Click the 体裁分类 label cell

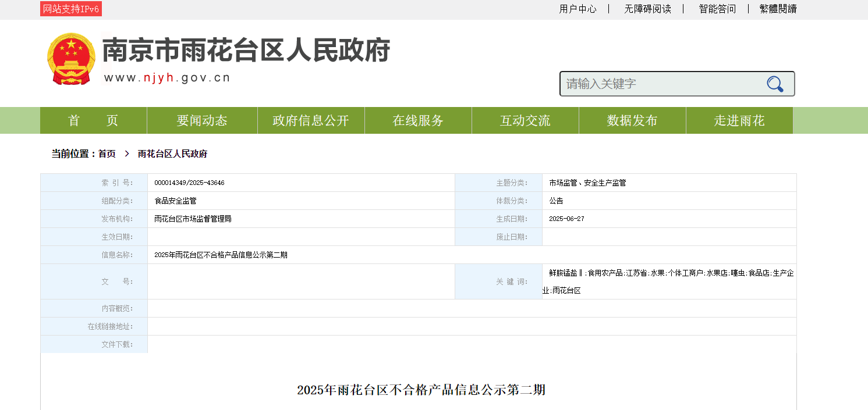click(x=498, y=201)
